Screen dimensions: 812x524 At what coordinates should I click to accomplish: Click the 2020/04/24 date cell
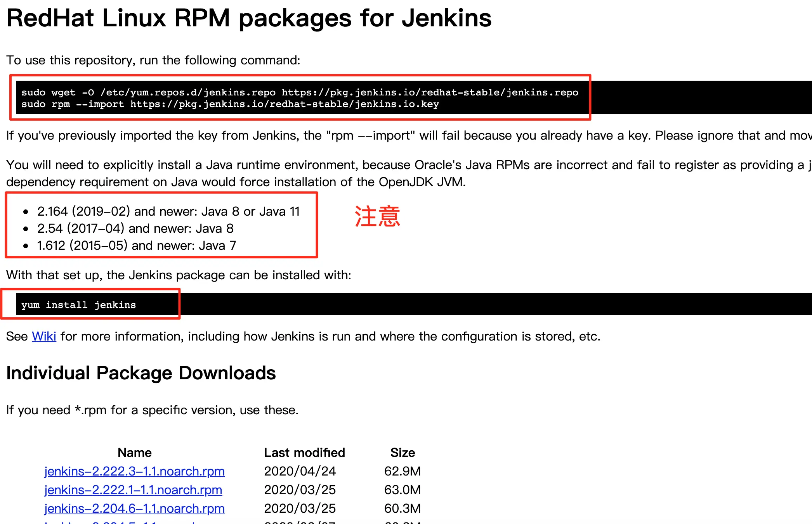click(x=300, y=471)
